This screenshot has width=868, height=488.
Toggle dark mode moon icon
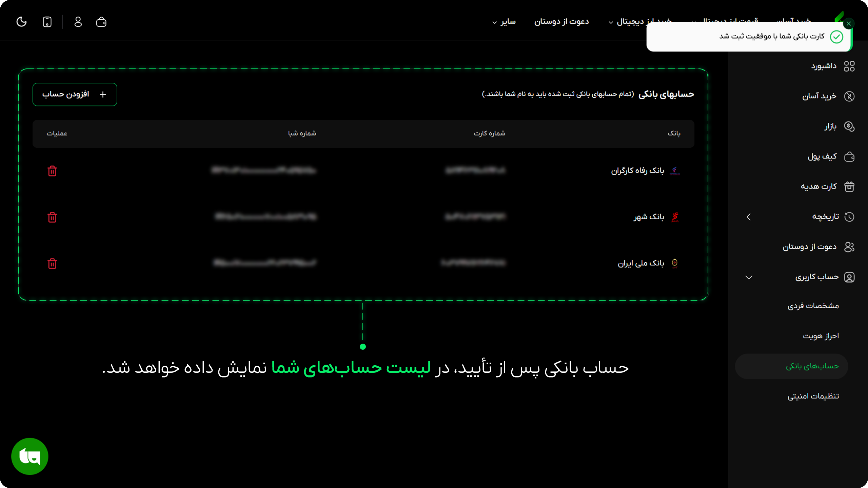(22, 22)
